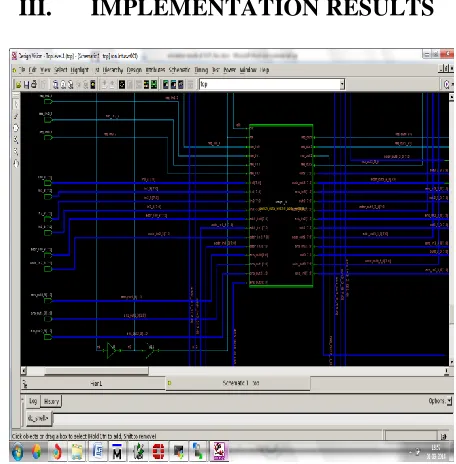Open the Design menu

(134, 70)
